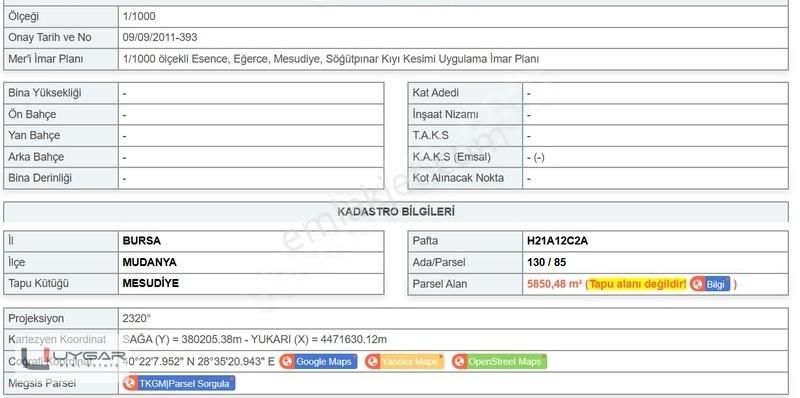Screen dimensions: 800x398
Task: Select the parcel area value 5850,48 m²
Action: pyautogui.click(x=554, y=284)
